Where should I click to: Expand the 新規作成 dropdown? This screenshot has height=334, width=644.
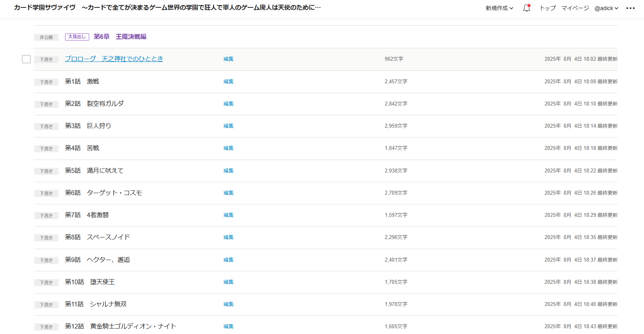click(x=499, y=8)
